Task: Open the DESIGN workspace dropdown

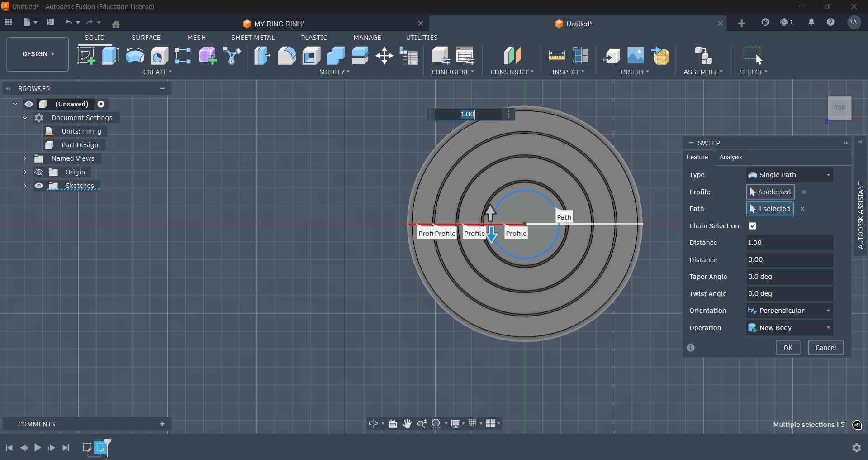Action: pyautogui.click(x=38, y=54)
